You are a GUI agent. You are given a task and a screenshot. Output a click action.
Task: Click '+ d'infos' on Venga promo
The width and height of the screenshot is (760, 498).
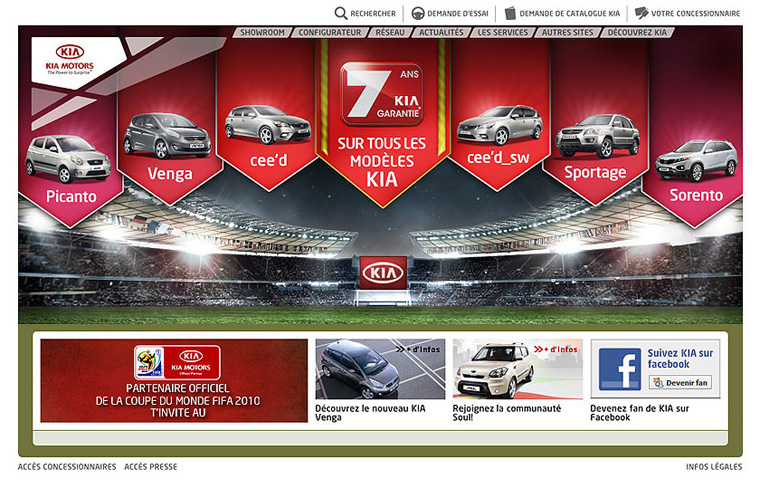418,349
